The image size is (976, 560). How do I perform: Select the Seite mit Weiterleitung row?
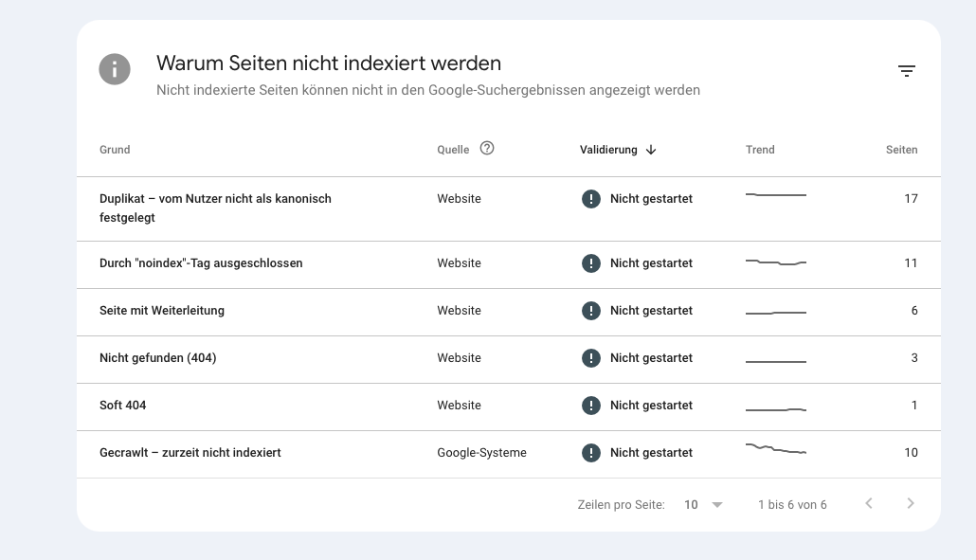click(x=162, y=311)
